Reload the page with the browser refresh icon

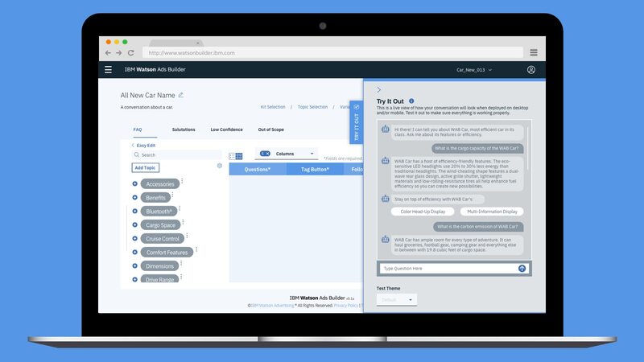coord(130,53)
